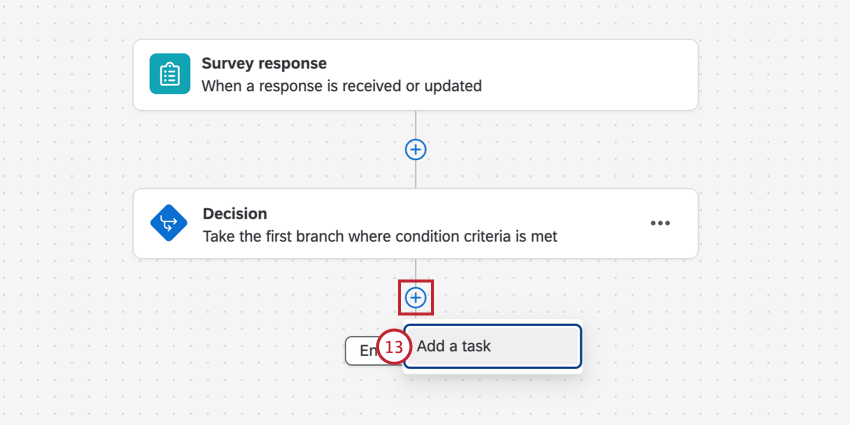Click the partially hidden End button
Viewport: 850px width, 425px height.
360,350
